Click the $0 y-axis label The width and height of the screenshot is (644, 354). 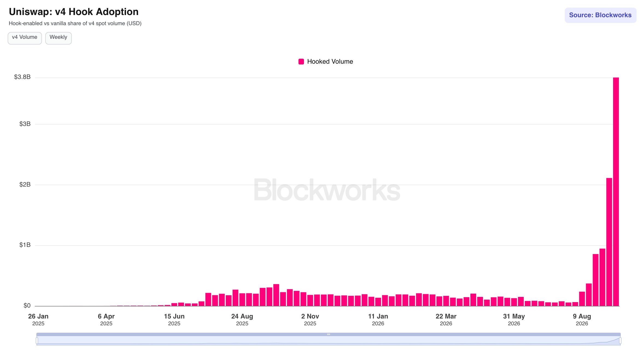[x=27, y=306]
